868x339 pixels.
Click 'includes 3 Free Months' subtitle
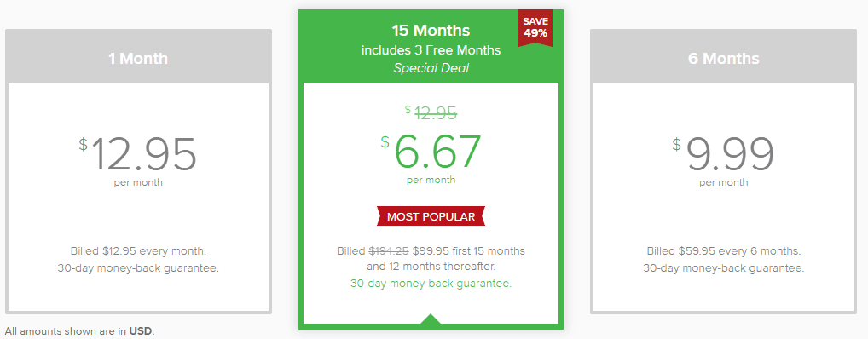(x=431, y=50)
